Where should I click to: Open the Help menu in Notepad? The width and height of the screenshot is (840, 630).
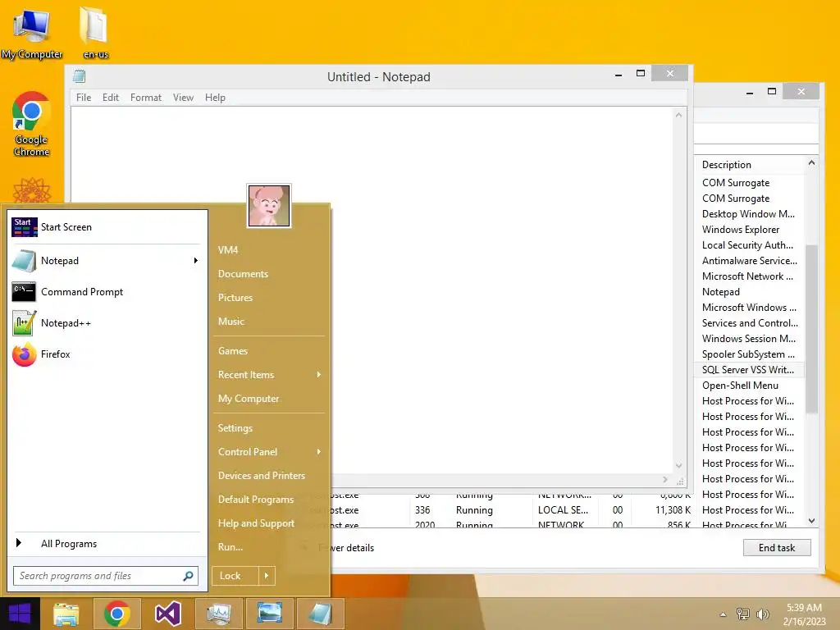click(215, 98)
